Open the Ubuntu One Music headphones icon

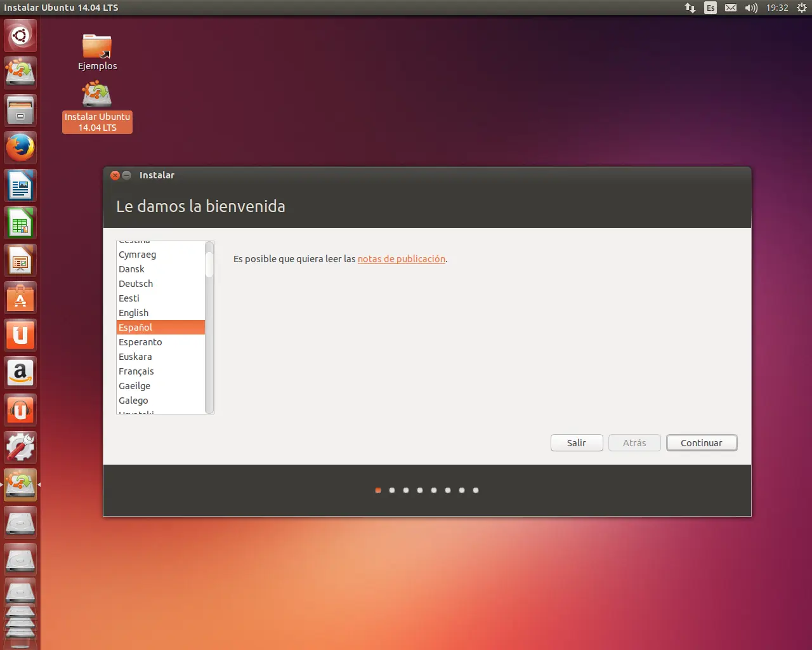point(20,410)
